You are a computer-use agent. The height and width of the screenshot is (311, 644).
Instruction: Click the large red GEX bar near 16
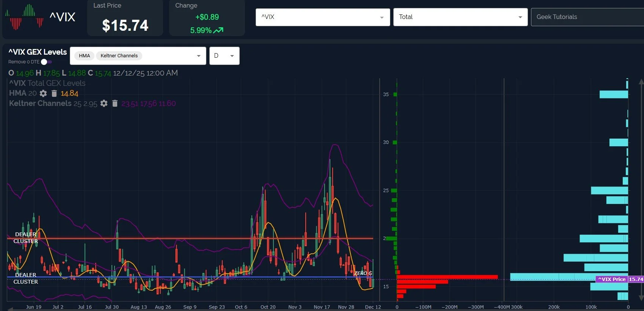(447, 277)
